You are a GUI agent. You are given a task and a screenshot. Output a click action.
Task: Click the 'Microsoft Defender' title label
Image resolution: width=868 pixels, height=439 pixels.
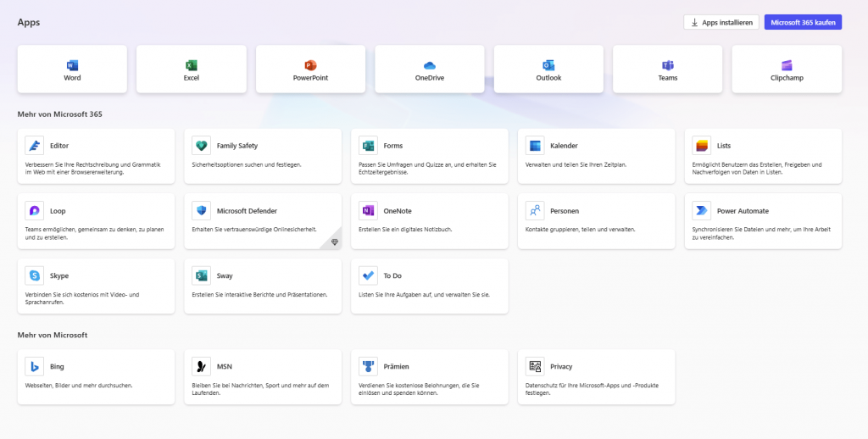(247, 211)
